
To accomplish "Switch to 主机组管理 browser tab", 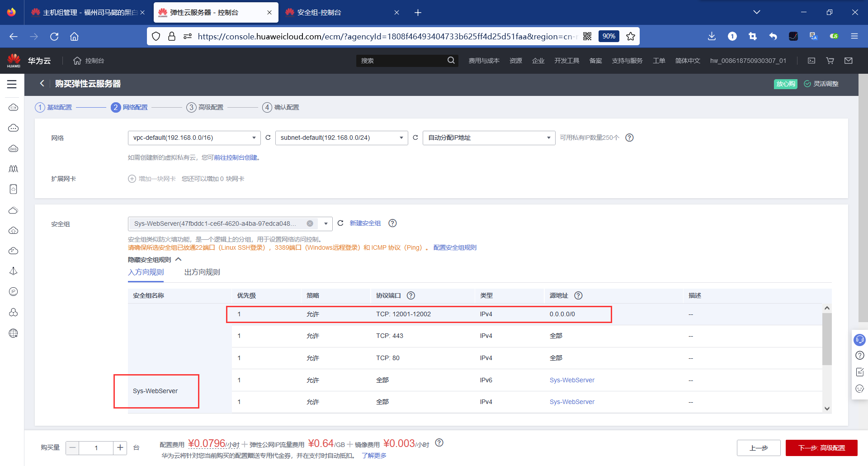I will 88,12.
